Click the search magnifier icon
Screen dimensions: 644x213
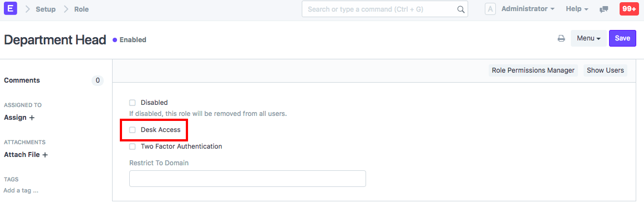(x=461, y=9)
